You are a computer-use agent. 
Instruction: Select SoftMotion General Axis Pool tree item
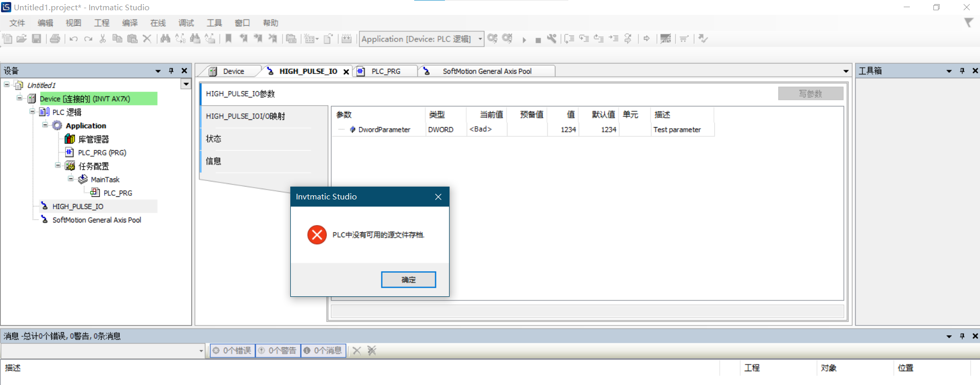(x=96, y=220)
